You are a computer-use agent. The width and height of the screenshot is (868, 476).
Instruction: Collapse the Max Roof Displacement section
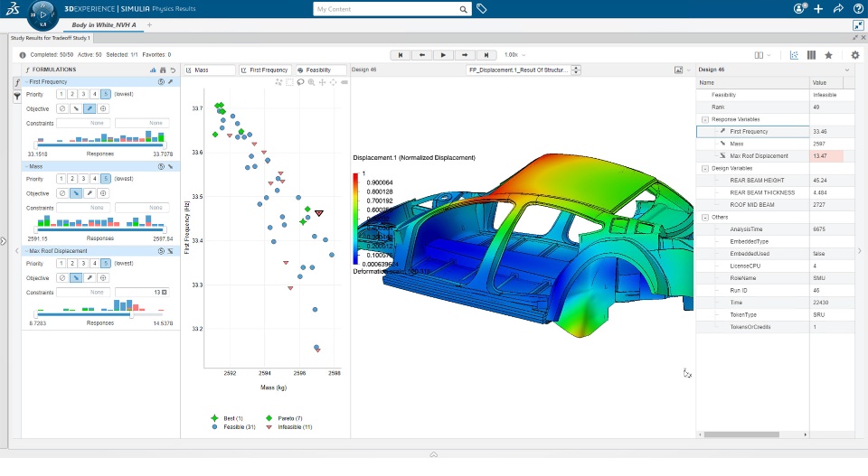click(x=26, y=251)
